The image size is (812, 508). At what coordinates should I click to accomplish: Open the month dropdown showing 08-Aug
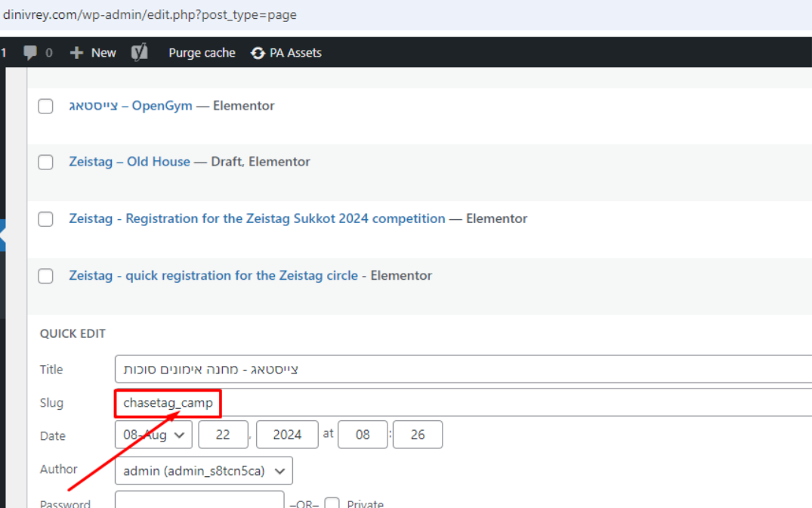(x=153, y=435)
